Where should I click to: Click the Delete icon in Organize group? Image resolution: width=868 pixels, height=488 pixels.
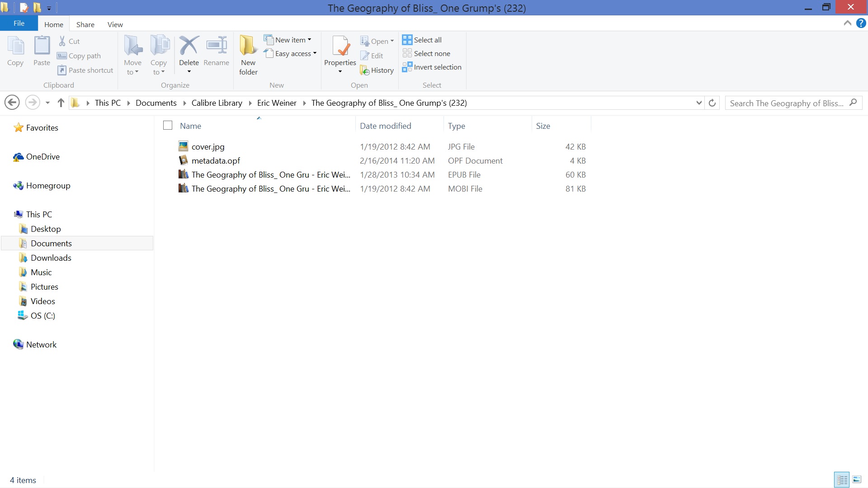(189, 46)
